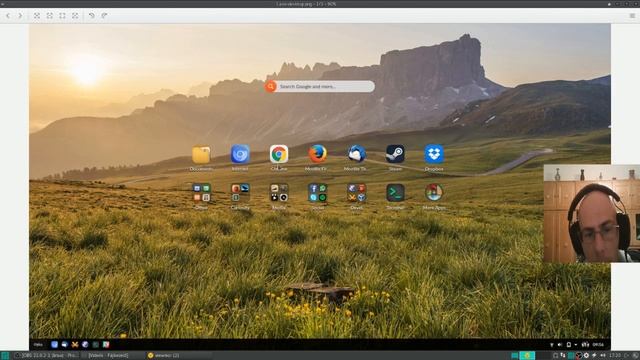
Task: Open the Documents folder icon
Action: click(201, 155)
